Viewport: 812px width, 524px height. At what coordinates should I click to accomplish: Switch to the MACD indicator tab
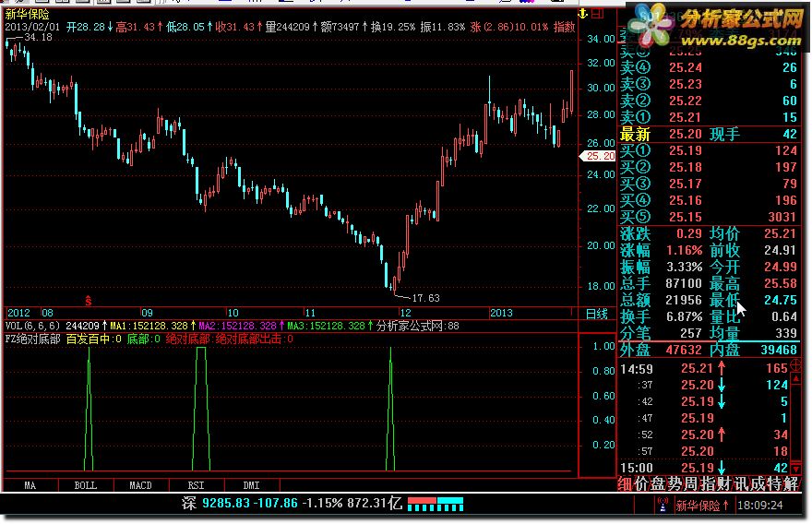tap(140, 485)
